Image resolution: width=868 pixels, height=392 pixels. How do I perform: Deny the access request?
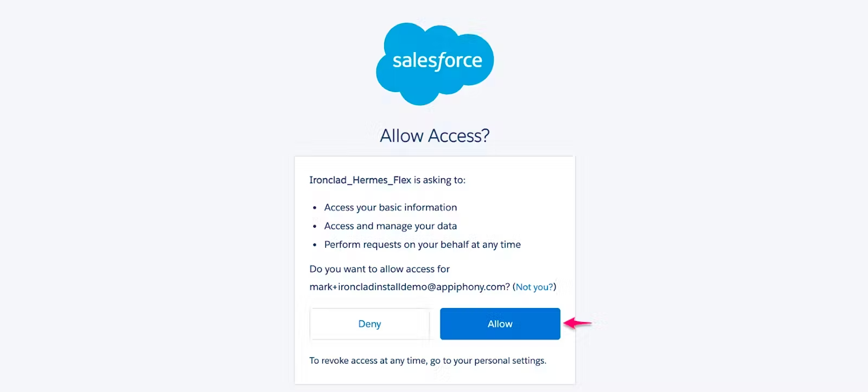(369, 324)
